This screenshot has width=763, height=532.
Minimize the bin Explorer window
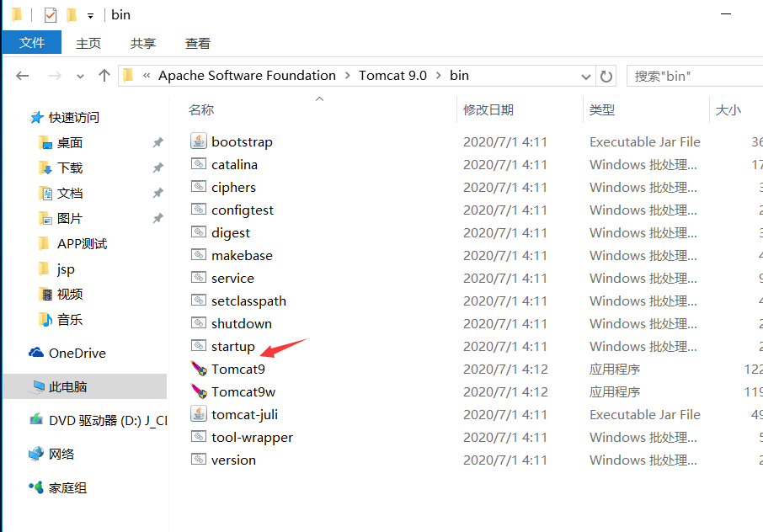[x=726, y=14]
